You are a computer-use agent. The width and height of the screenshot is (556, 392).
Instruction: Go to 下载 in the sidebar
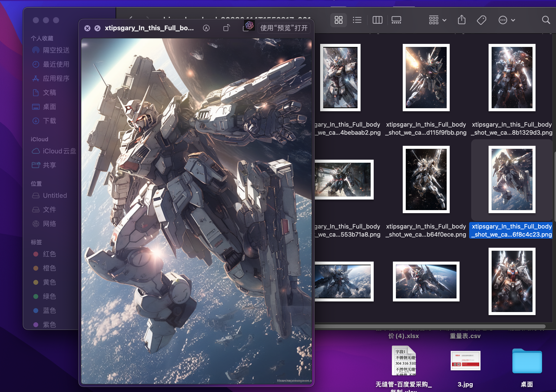(44, 121)
